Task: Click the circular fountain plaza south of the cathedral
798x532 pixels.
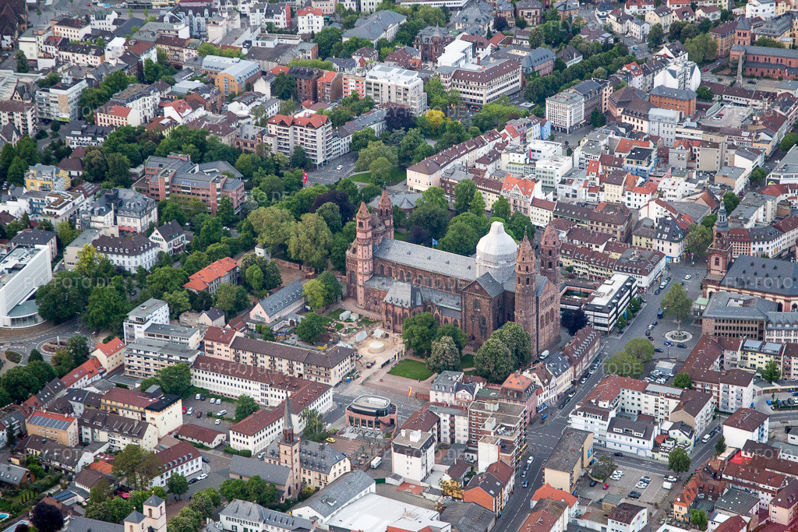Action: point(377,346)
